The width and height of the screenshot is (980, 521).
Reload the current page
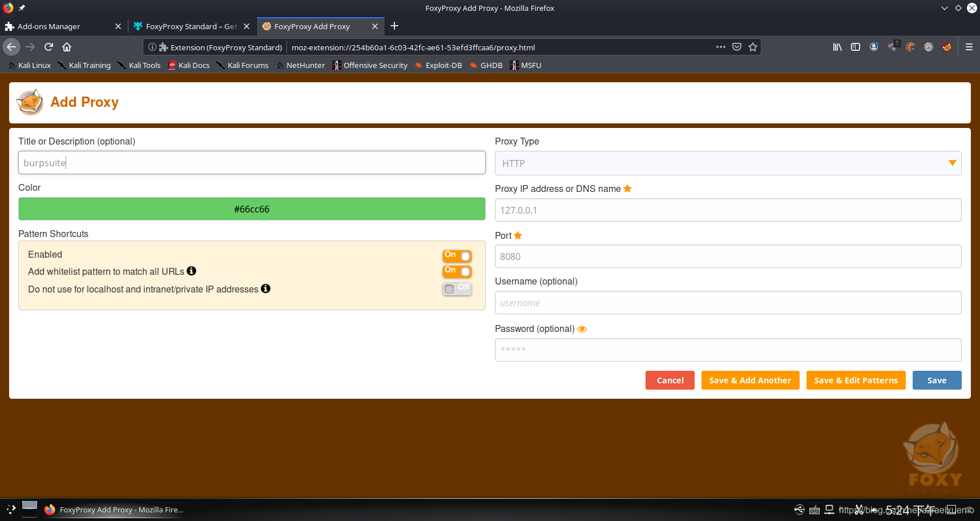tap(49, 47)
